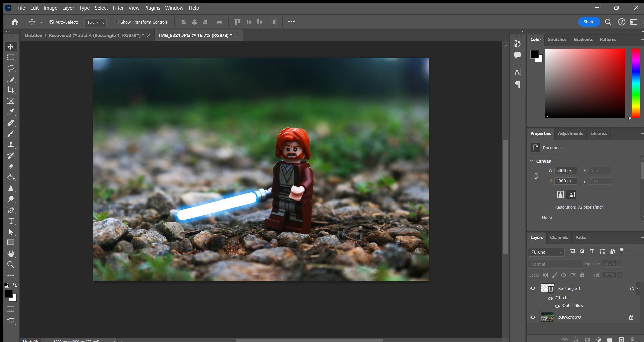Hide the Rectangle 1 layer

click(x=533, y=288)
